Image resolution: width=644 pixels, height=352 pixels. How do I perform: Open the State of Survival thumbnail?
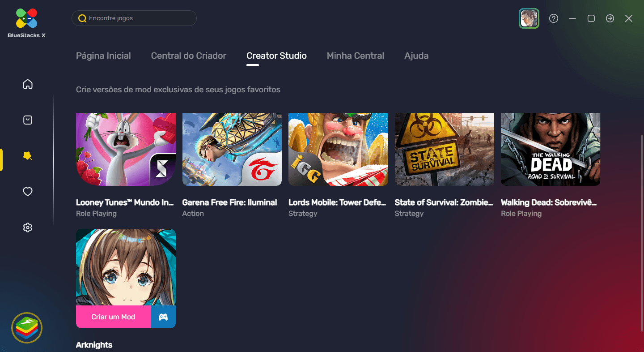[445, 149]
